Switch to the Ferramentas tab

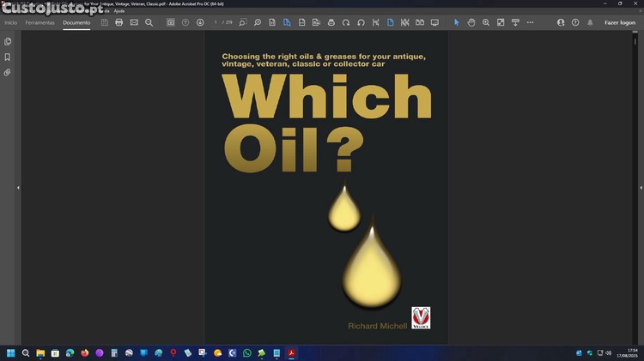coord(40,22)
